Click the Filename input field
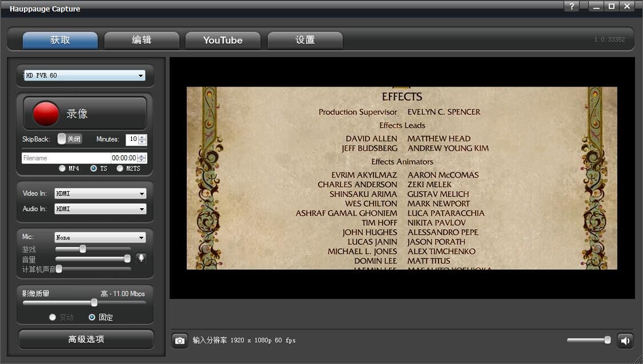The height and width of the screenshot is (364, 643). [66, 158]
